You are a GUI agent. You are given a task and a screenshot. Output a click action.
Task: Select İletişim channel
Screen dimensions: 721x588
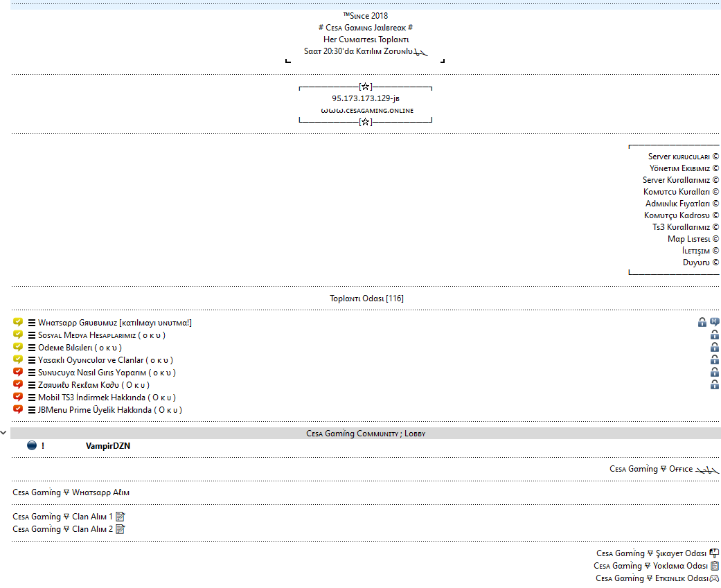pos(701,251)
